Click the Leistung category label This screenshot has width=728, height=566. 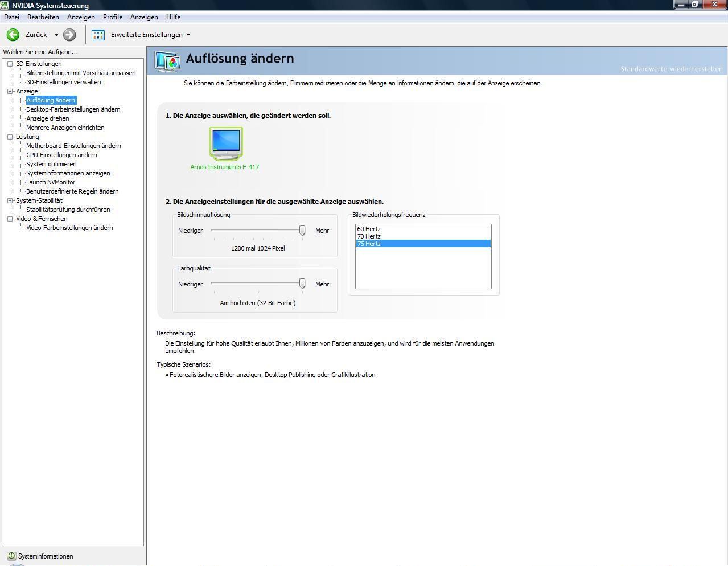tap(27, 137)
